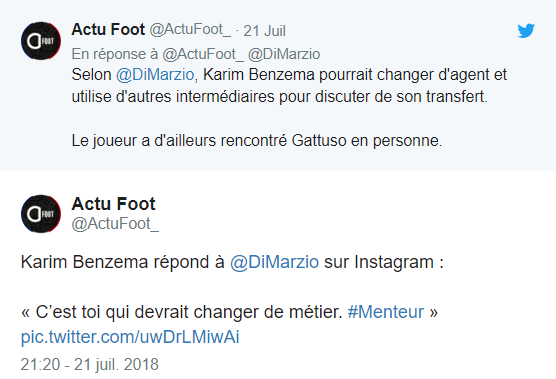Click quote C'est toi qui devrait changer

[x=182, y=312]
